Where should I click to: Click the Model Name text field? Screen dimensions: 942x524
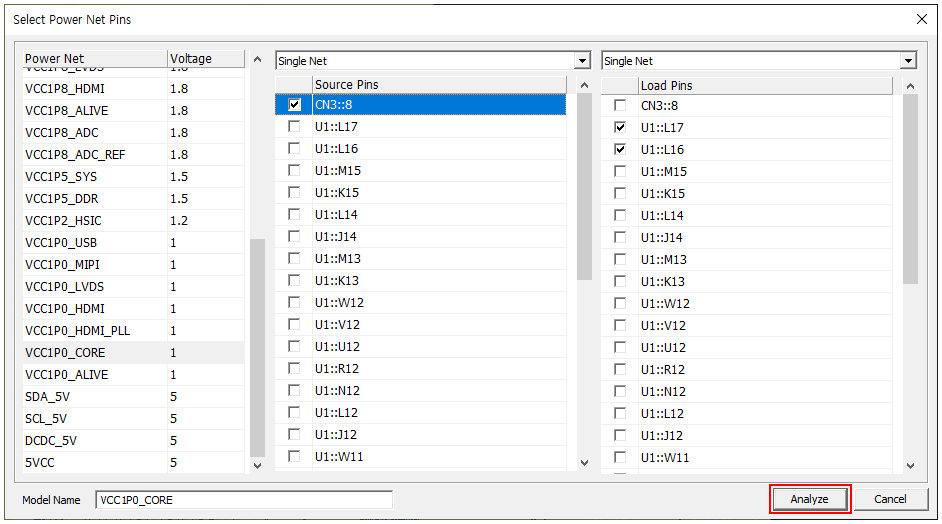[x=244, y=499]
